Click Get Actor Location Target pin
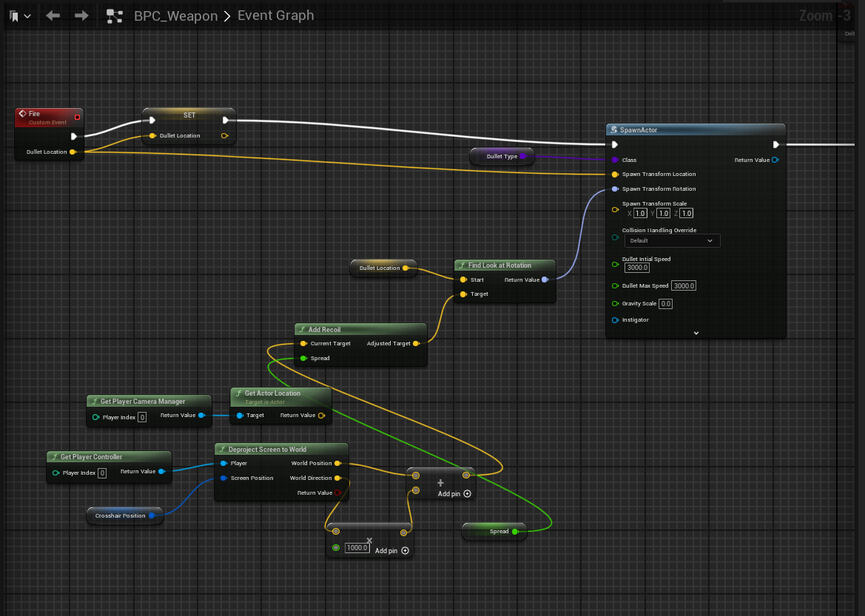 [240, 416]
